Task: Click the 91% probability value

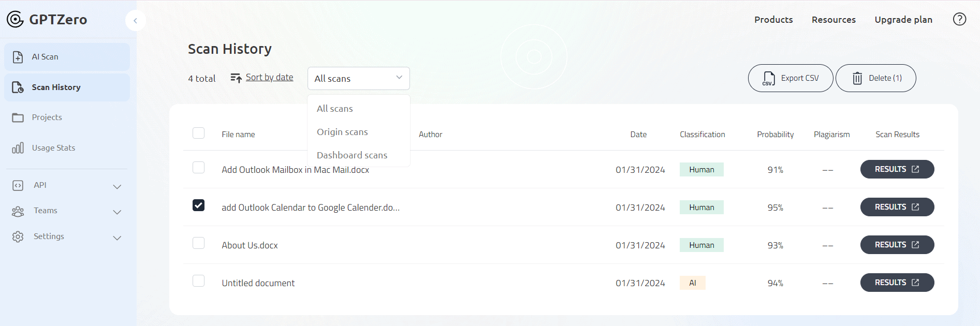Action: tap(775, 170)
